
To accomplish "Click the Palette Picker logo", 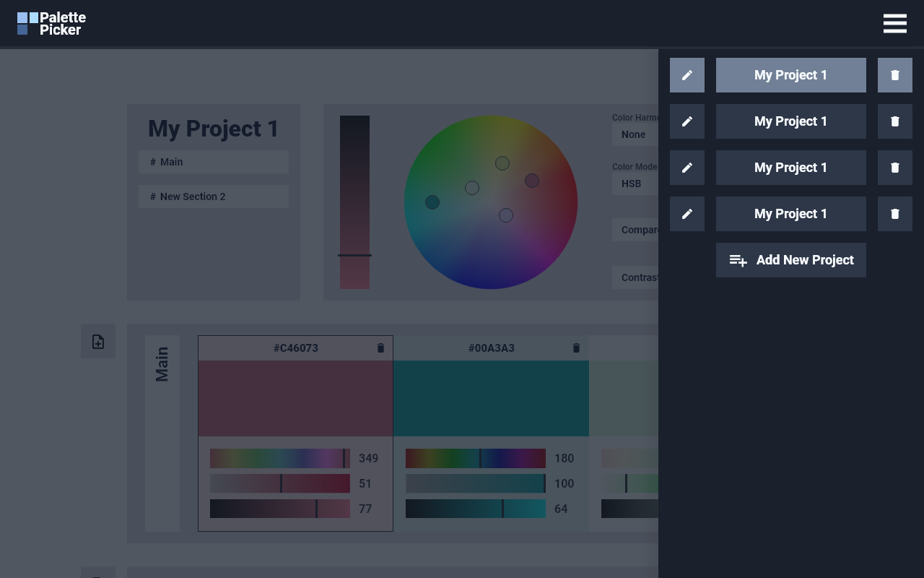I will [x=51, y=23].
